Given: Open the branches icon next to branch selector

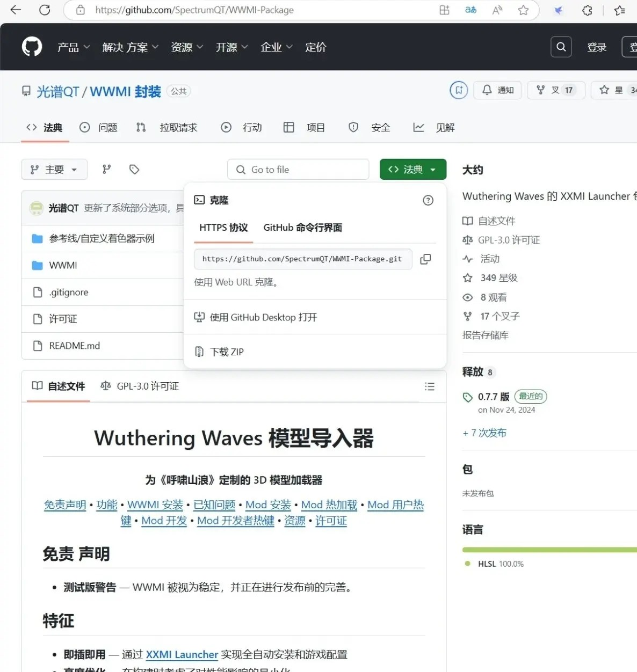Looking at the screenshot, I should point(107,170).
